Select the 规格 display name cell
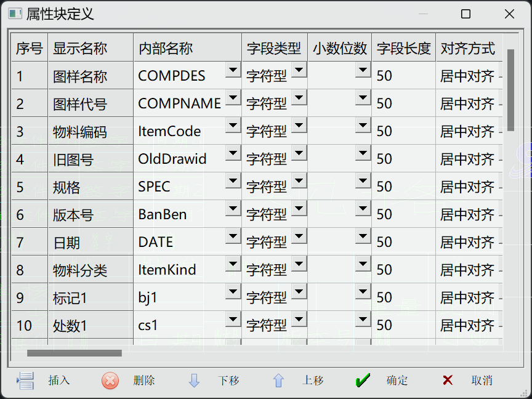The width and height of the screenshot is (532, 399). 91,187
